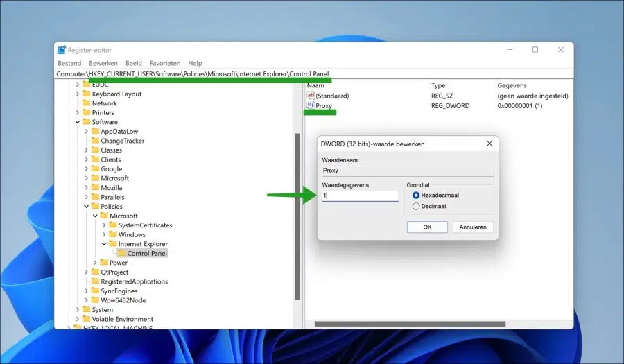Screen dimensions: 624x364
Task: Click the (Standaard) string value icon
Action: [311, 96]
